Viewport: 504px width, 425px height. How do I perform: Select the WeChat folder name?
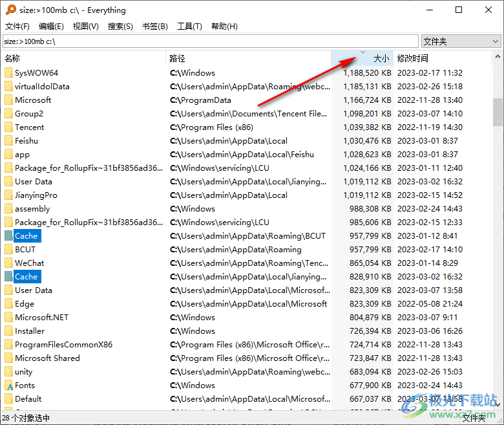(x=29, y=263)
